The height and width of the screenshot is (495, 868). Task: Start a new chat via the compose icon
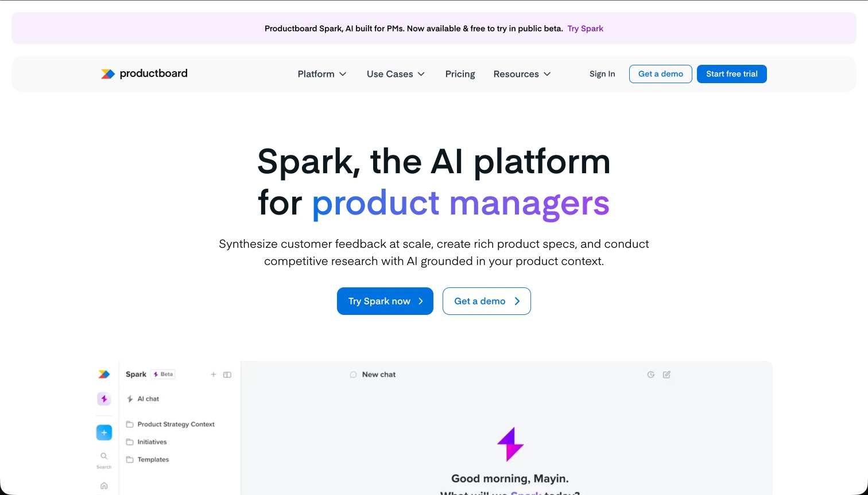666,374
